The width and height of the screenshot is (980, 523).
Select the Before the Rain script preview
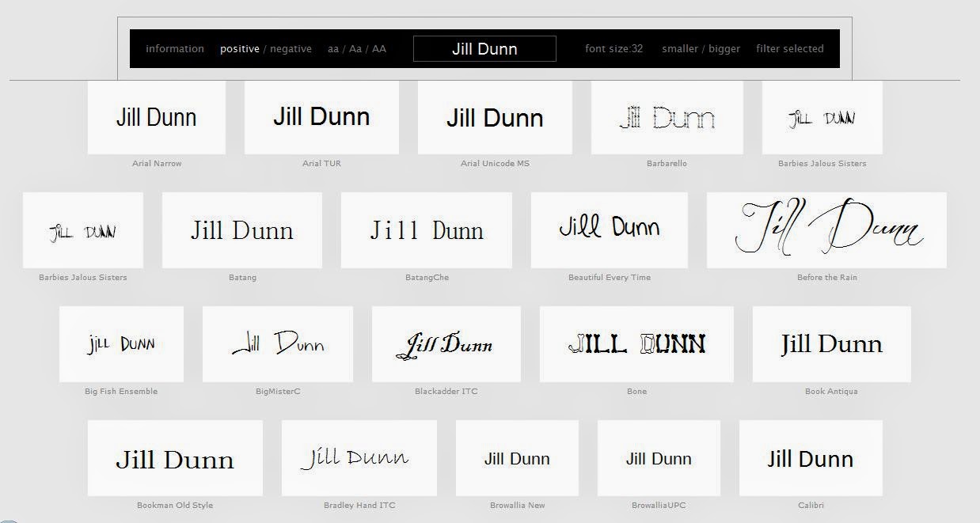click(x=826, y=230)
